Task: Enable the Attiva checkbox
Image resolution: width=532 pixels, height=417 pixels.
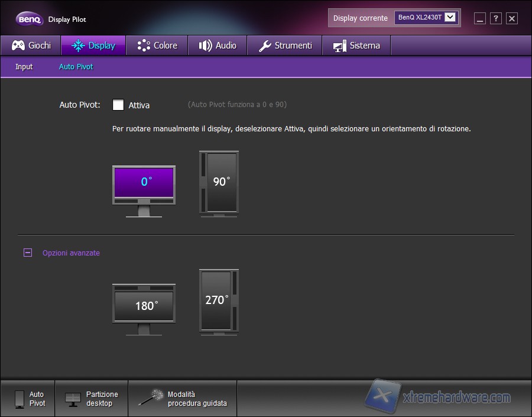Action: coord(118,105)
